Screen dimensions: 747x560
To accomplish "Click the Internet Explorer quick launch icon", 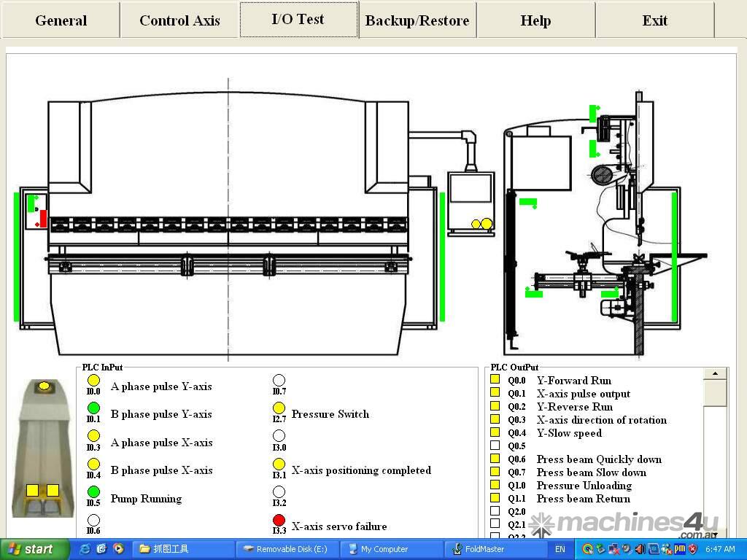I will click(85, 549).
